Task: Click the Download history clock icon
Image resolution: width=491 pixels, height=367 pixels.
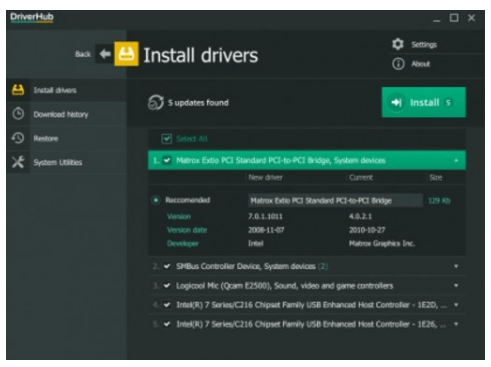Action: tap(18, 114)
